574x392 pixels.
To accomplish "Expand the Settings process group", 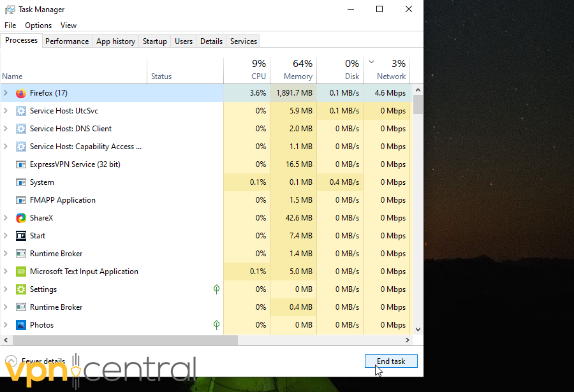I will tap(6, 289).
